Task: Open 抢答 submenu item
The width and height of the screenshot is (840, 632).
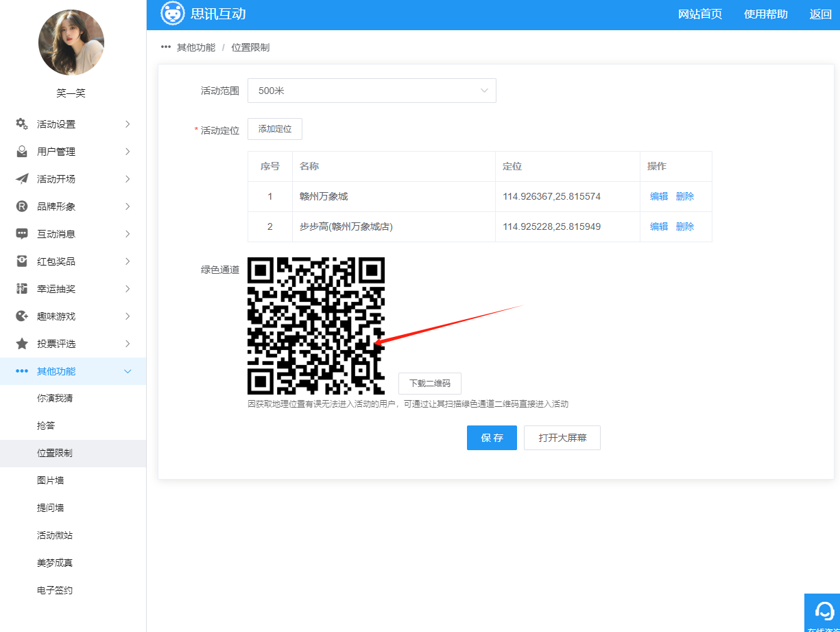Action: click(73, 426)
